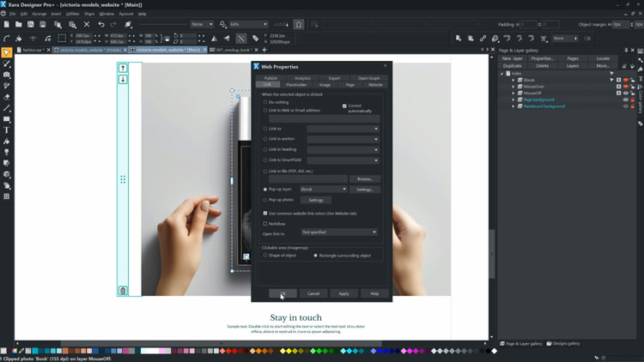Open the Link to anchor dropdown
The width and height of the screenshot is (644, 362).
(343, 139)
